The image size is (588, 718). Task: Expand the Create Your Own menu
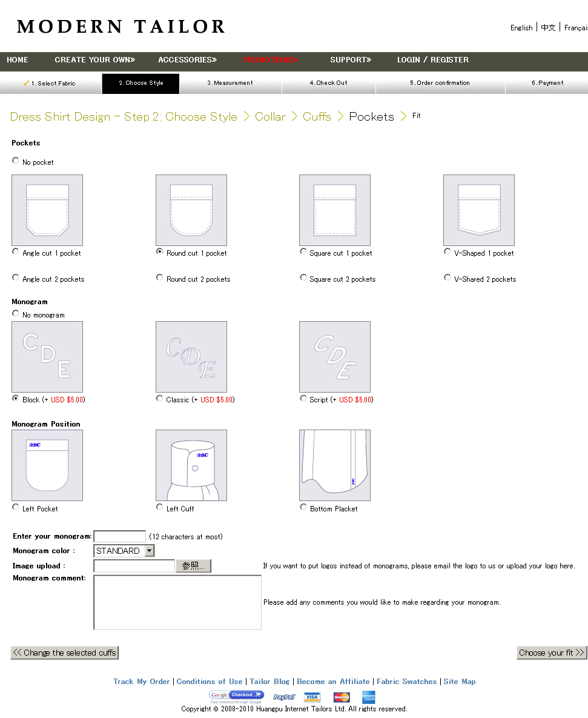(x=95, y=60)
